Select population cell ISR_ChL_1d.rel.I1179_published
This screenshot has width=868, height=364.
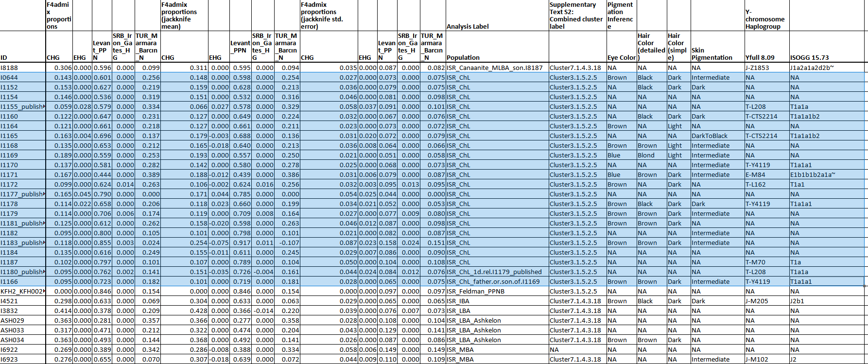[497, 272]
